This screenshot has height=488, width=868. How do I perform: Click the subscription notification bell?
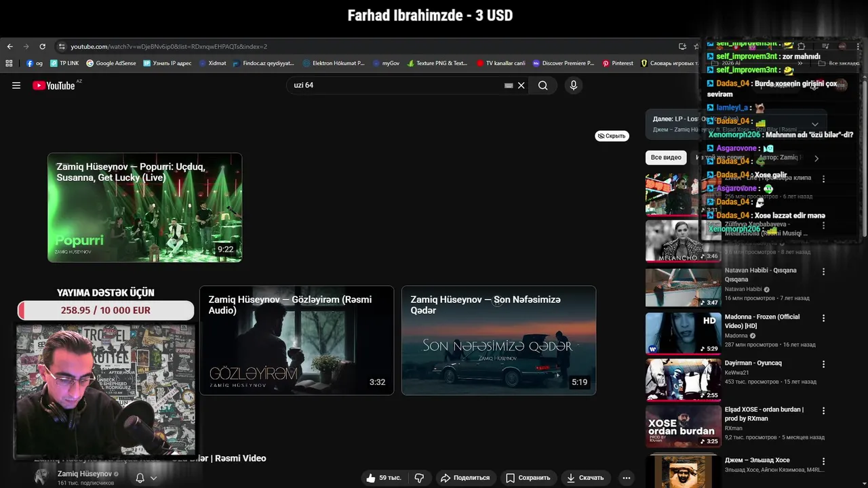[140, 478]
